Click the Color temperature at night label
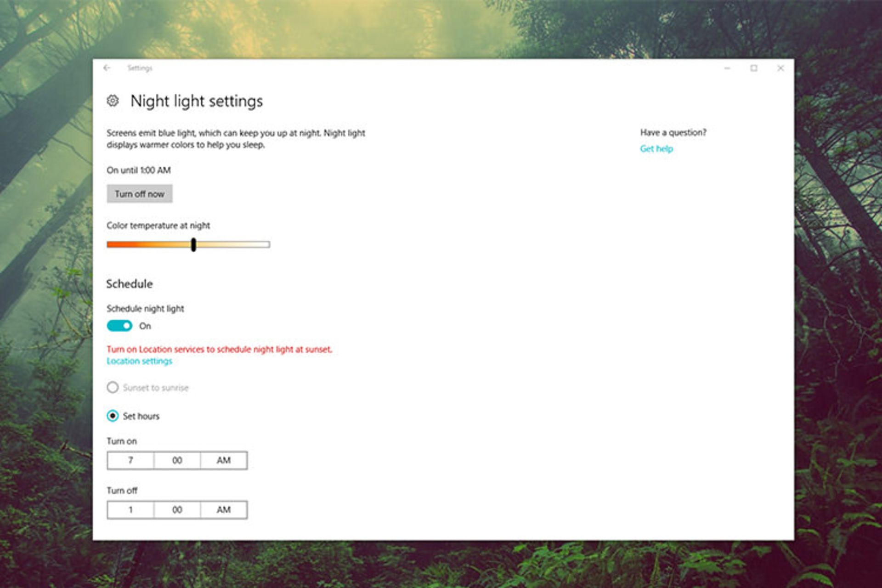Viewport: 882px width, 588px height. pos(158,226)
